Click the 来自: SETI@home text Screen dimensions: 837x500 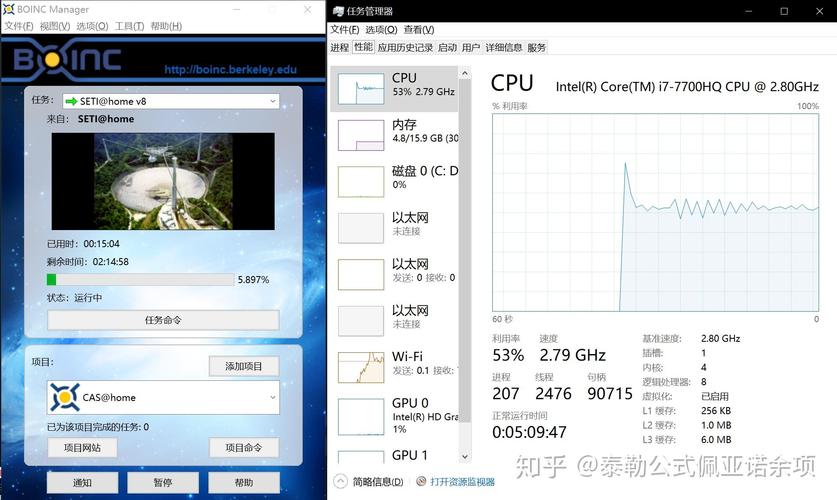click(90, 119)
